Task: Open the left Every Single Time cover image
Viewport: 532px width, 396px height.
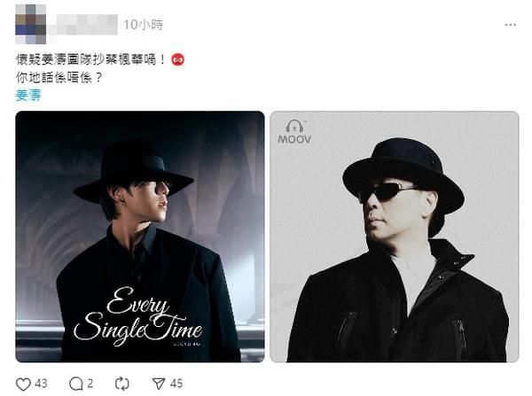Action: (140, 237)
